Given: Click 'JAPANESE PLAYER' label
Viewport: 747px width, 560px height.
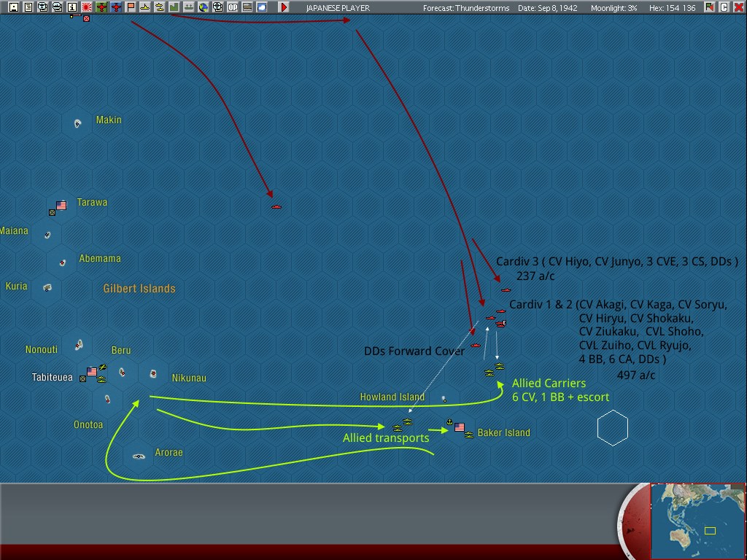Looking at the screenshot, I should [x=338, y=8].
